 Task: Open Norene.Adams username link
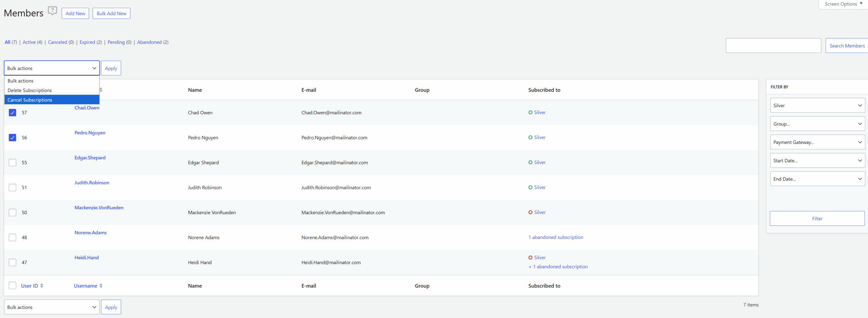pos(91,232)
